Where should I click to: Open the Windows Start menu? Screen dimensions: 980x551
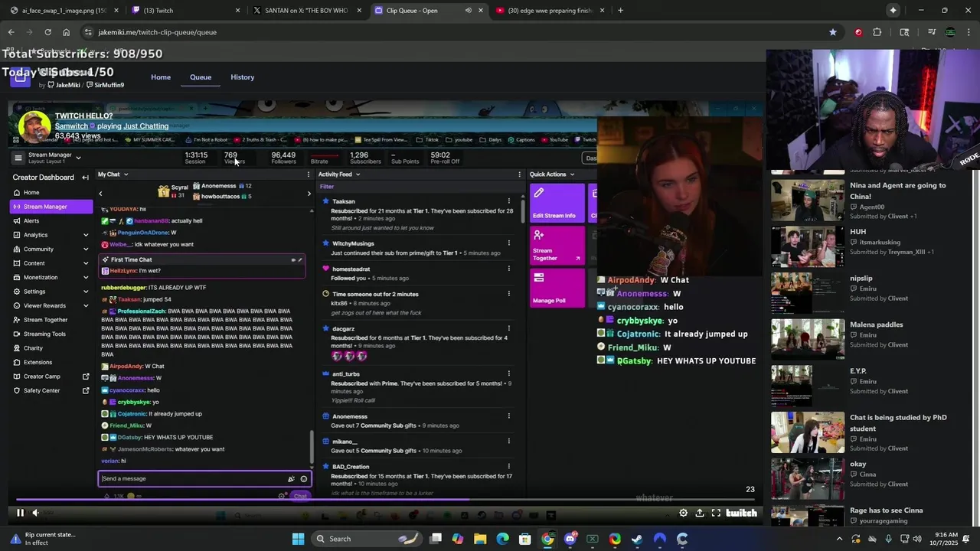coord(298,539)
